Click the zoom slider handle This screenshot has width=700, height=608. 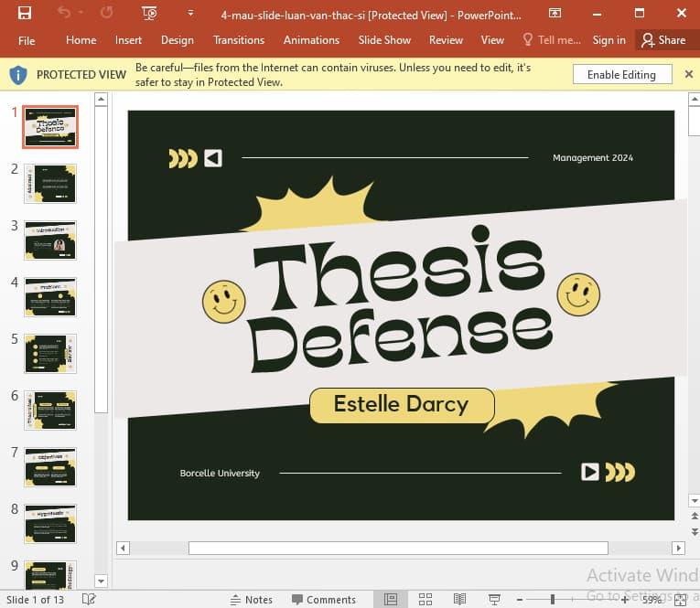pyautogui.click(x=552, y=600)
